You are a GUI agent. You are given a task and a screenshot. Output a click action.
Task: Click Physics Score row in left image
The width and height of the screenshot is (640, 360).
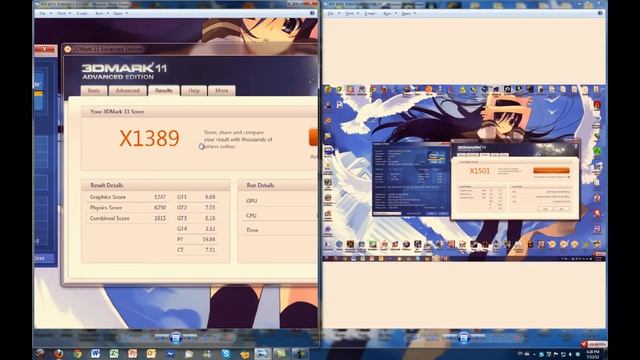[128, 207]
